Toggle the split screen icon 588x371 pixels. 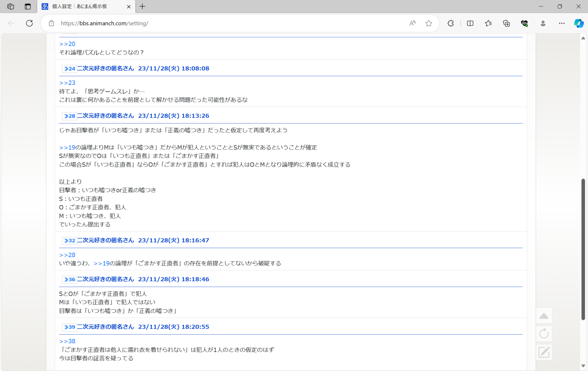(x=470, y=23)
